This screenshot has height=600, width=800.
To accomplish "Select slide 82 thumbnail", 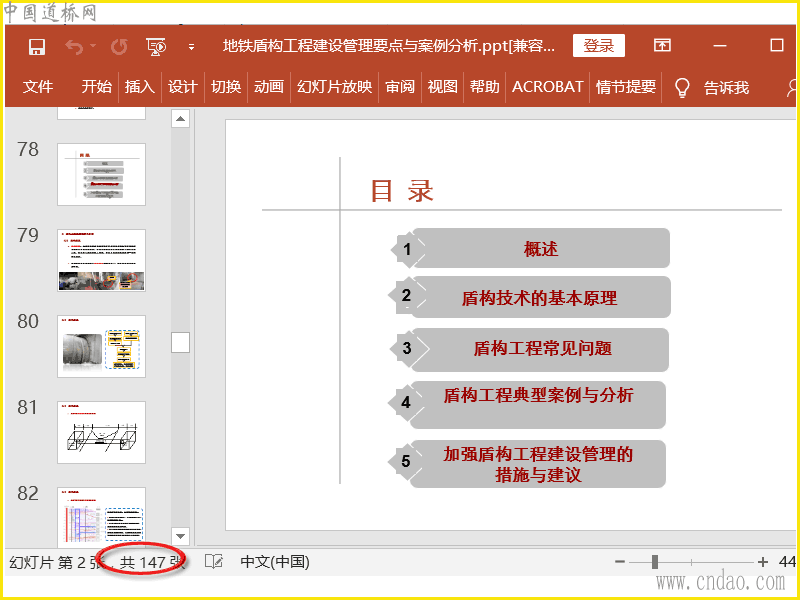I will 102,516.
